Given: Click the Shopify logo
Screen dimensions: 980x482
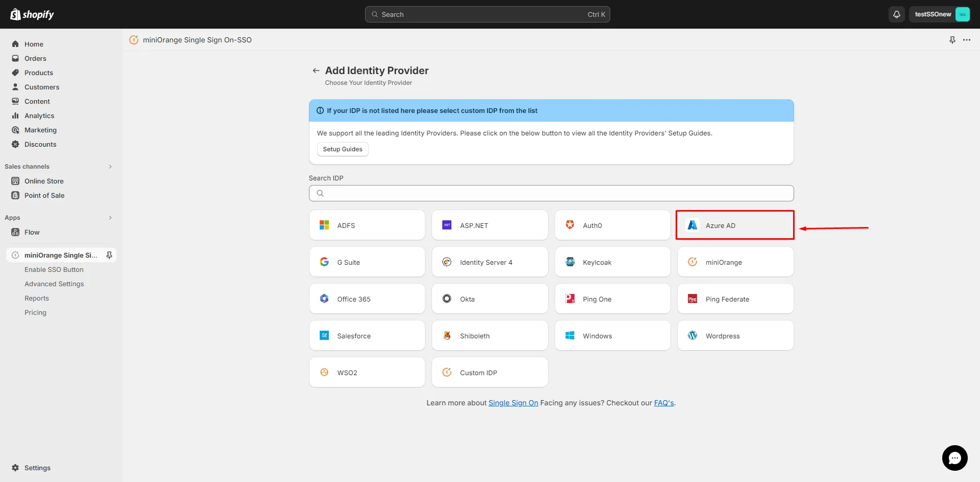Looking at the screenshot, I should point(32,14).
